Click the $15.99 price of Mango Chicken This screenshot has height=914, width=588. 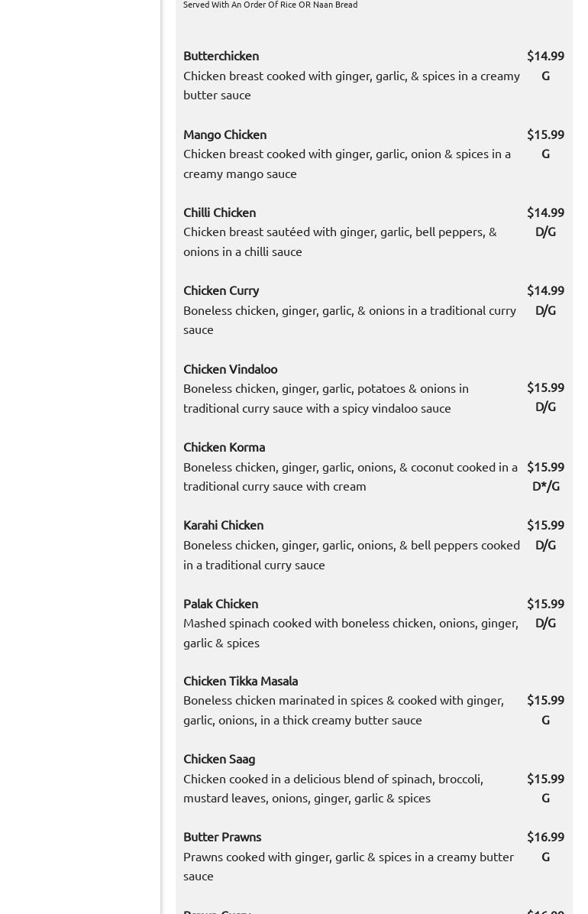click(x=545, y=135)
